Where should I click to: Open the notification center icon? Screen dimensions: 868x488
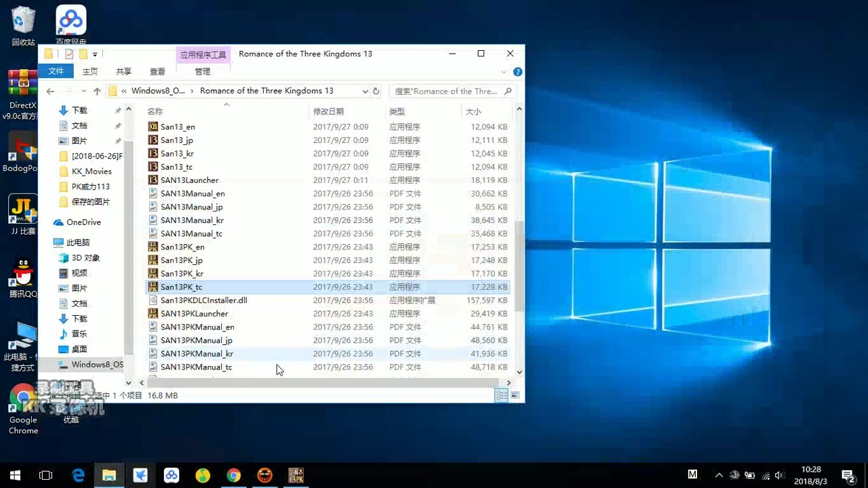pyautogui.click(x=848, y=475)
